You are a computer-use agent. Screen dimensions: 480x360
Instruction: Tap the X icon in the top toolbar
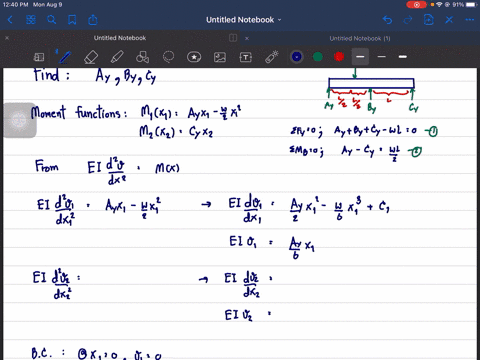(x=449, y=20)
